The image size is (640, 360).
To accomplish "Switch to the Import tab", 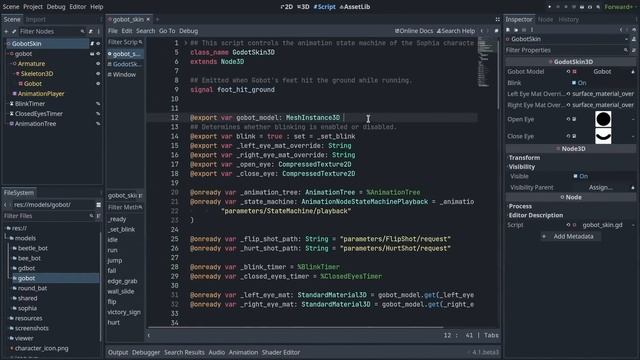I will 36,20.
